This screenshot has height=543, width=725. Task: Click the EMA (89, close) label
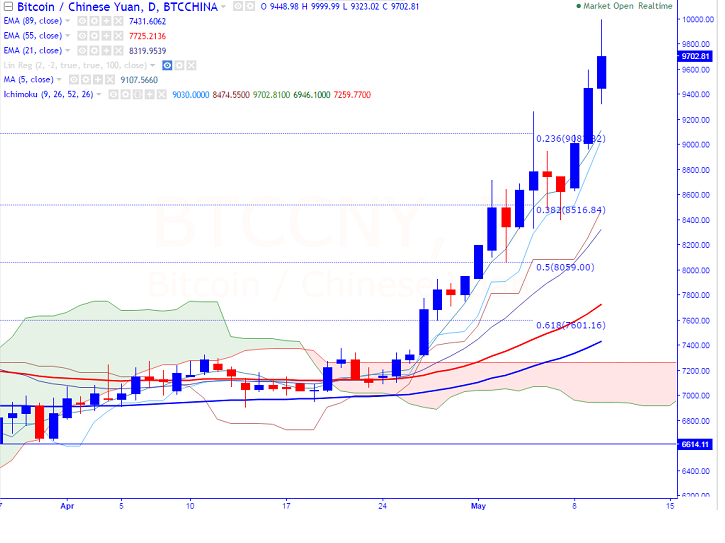pos(33,21)
